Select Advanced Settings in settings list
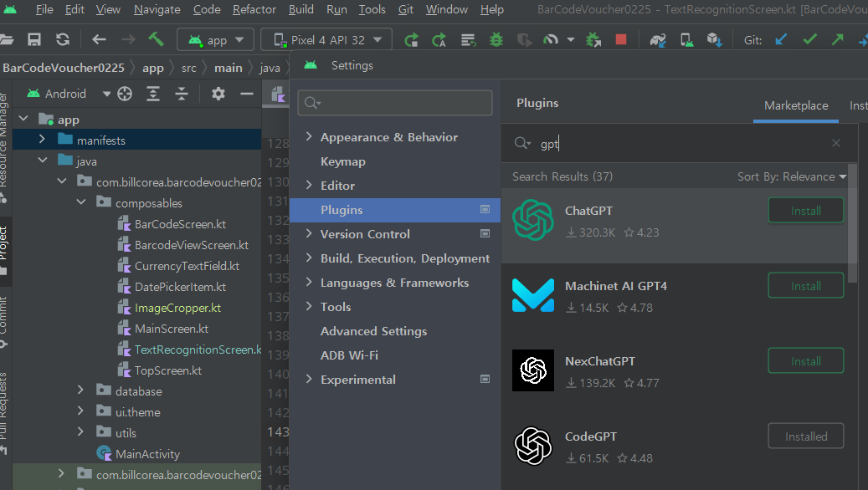 click(x=373, y=331)
